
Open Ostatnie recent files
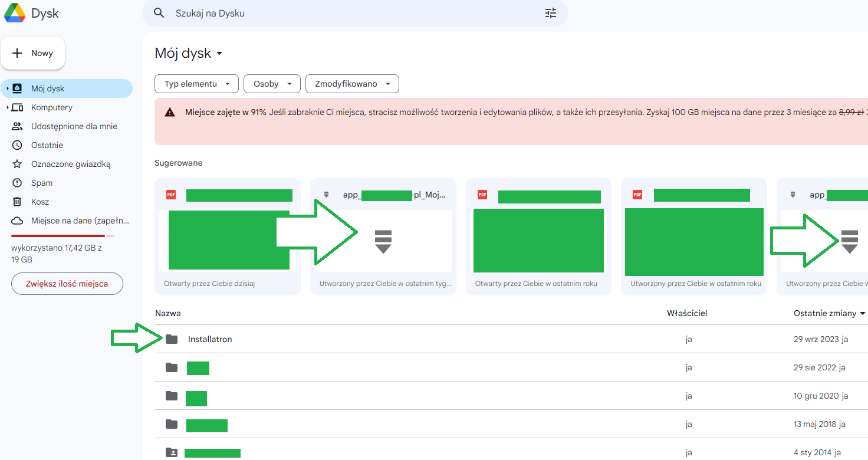coord(47,145)
